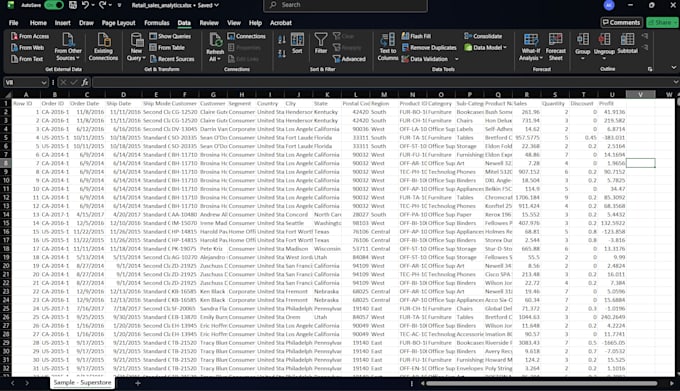Click the Consolidate tool
This screenshot has width=680, height=391.
[x=483, y=36]
